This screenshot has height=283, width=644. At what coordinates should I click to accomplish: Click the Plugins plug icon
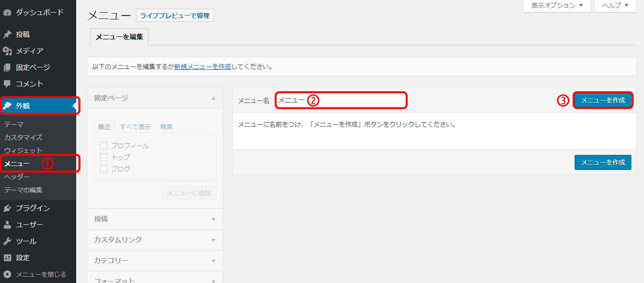coord(7,208)
